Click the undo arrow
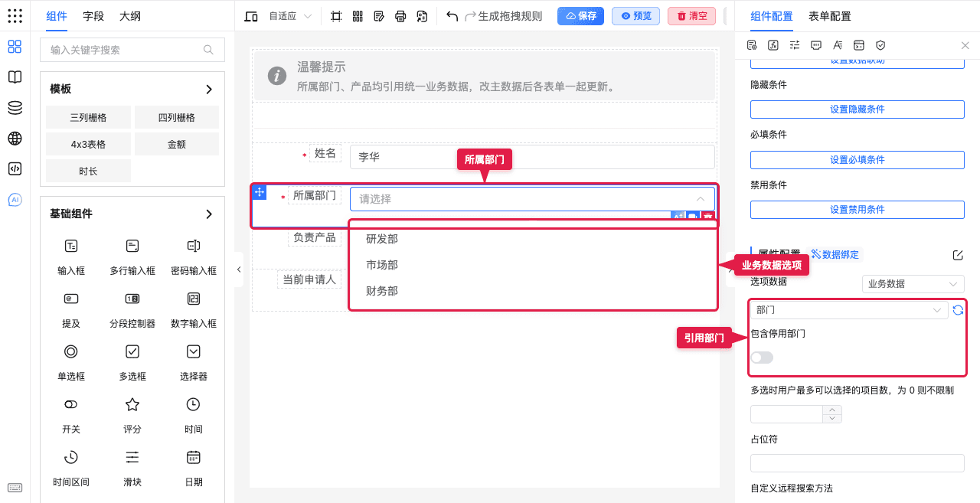 point(452,16)
